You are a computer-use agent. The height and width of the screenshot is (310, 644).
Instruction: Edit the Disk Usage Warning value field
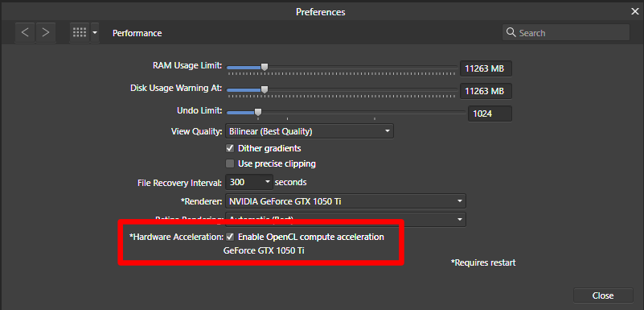486,91
